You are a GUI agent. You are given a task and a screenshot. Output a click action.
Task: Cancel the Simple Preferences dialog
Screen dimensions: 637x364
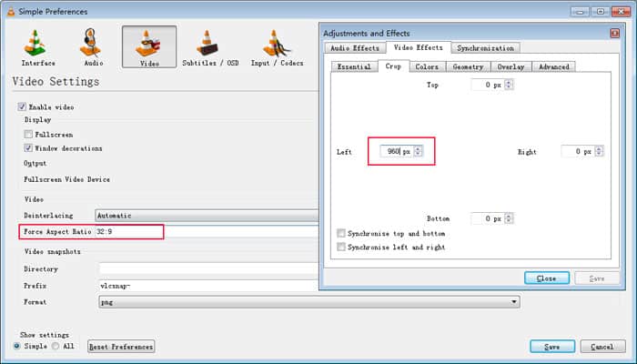602,347
